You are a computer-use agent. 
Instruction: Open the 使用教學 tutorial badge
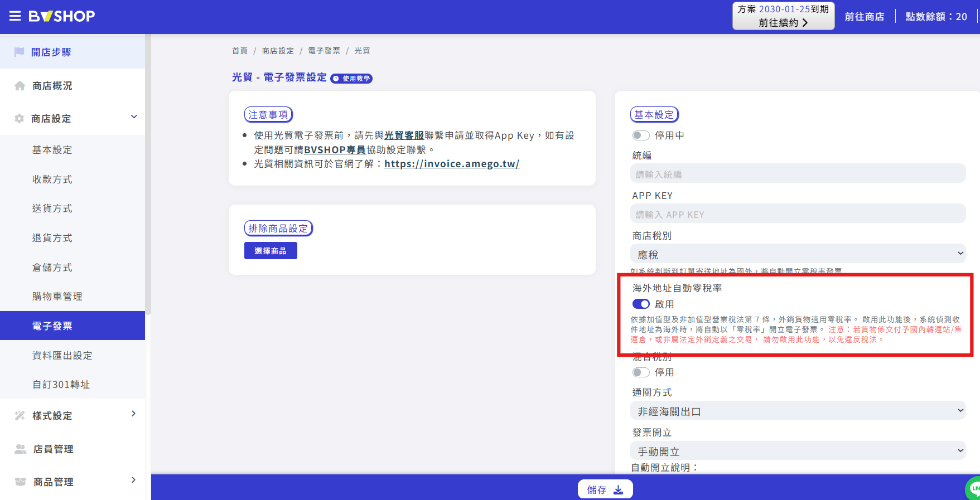(351, 79)
